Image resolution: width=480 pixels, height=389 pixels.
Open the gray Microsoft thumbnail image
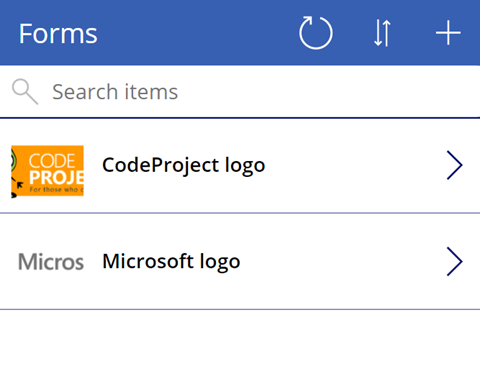point(51,262)
